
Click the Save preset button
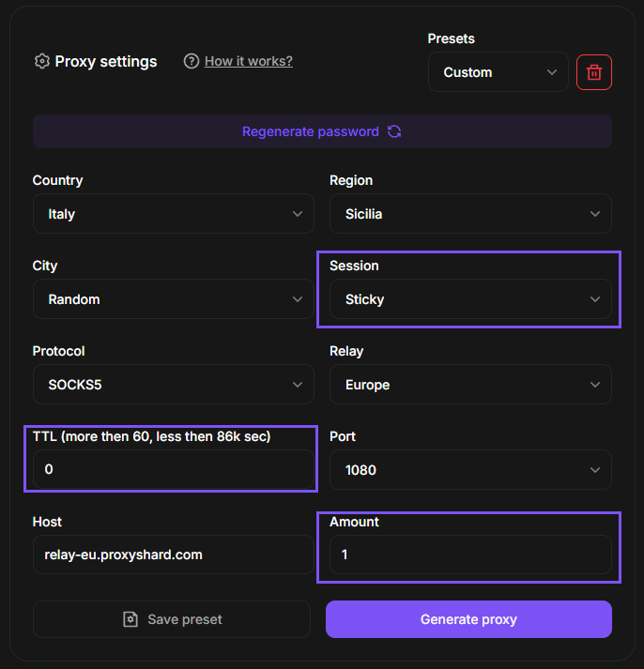(172, 619)
